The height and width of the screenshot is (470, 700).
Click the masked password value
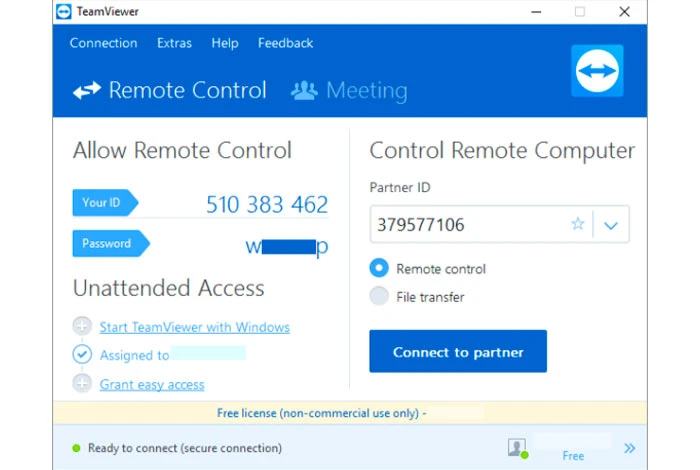click(287, 246)
